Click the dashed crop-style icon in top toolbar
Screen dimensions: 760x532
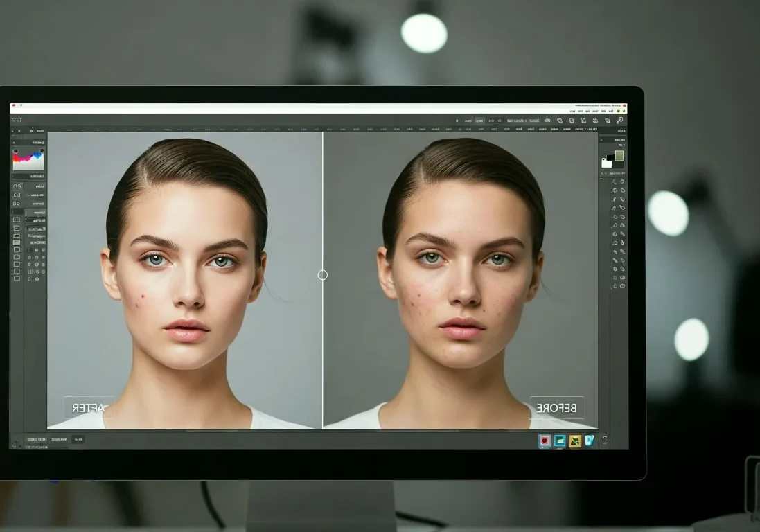pyautogui.click(x=583, y=121)
